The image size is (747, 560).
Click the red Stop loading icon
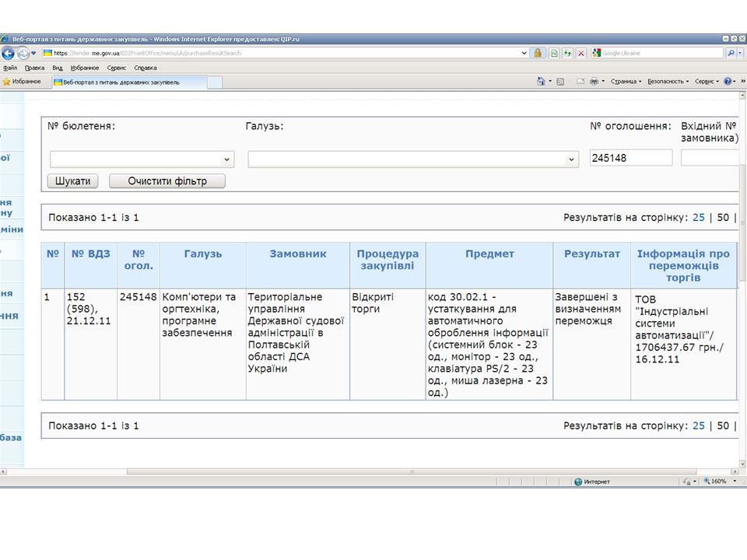click(580, 53)
